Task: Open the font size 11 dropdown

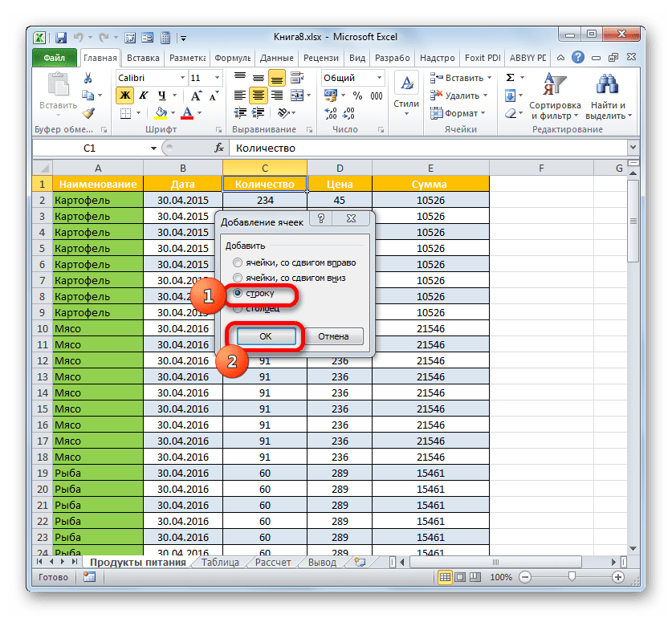Action: (217, 78)
